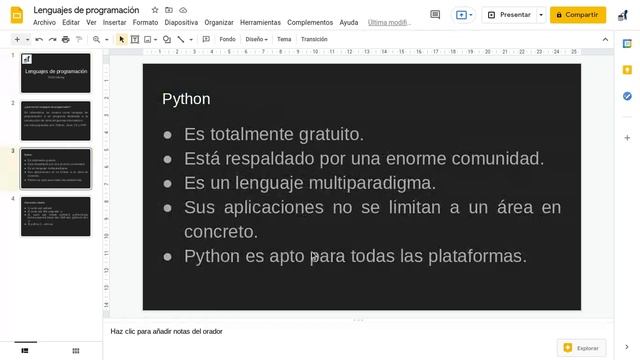Open the Complementos menu
Viewport: 640px width, 360px height.
pos(310,22)
